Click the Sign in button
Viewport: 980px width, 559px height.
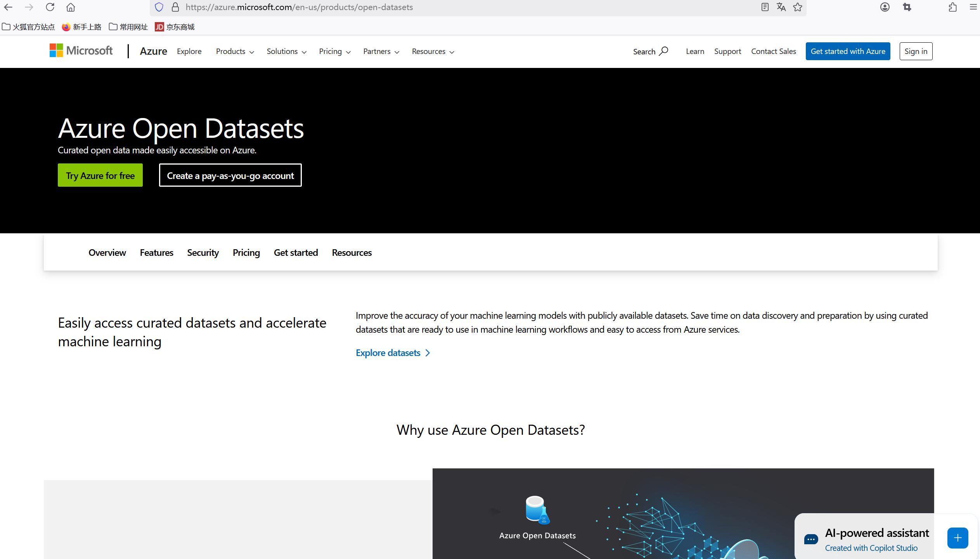point(916,51)
